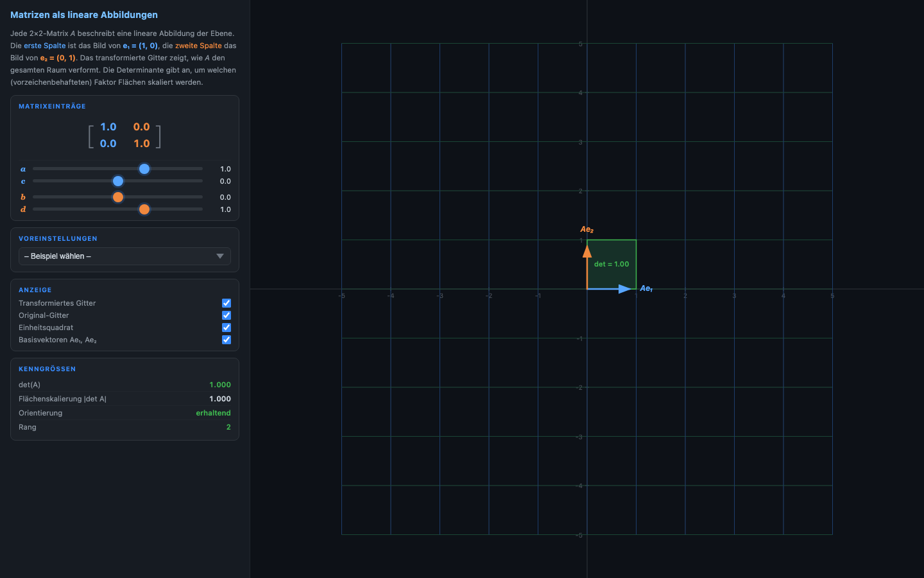Toggle the Transformiertes Gitter checkbox
The height and width of the screenshot is (578, 924).
coord(227,303)
